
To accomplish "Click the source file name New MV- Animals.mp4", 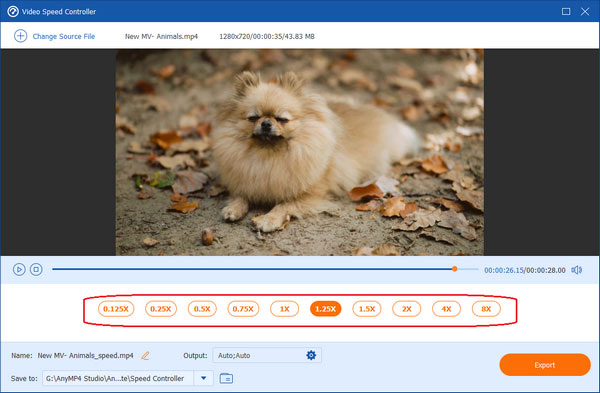I will point(161,36).
